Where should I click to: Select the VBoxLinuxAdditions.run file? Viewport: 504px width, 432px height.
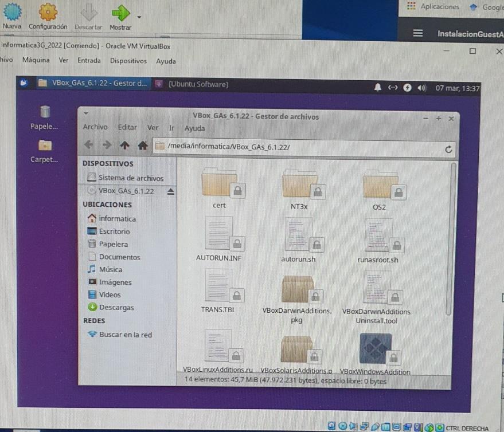click(x=219, y=351)
